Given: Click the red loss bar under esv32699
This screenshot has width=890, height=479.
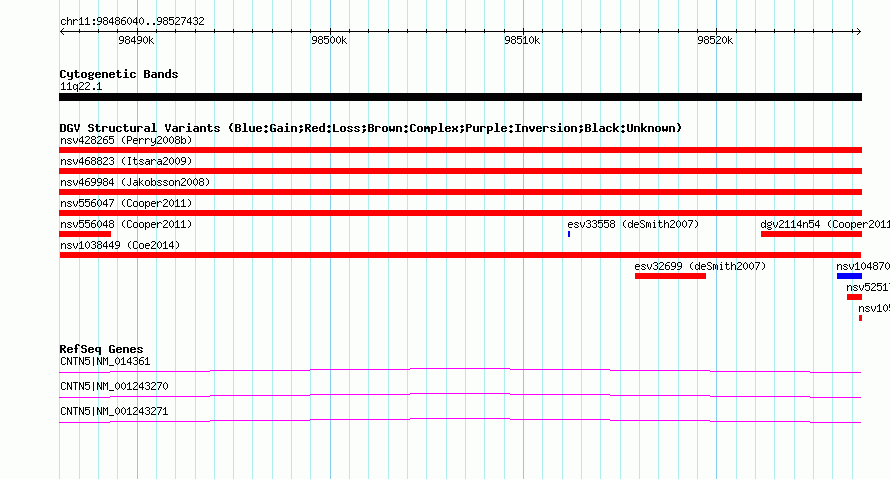Looking at the screenshot, I should point(670,276).
